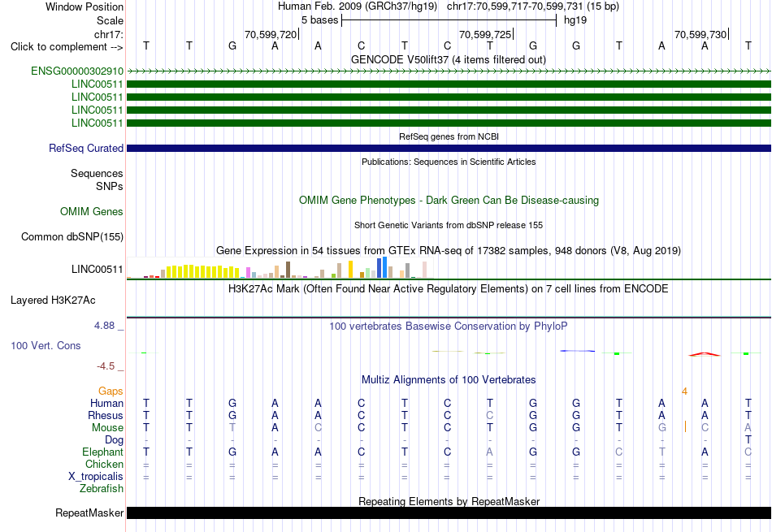Screen dimensions: 772x532
Task: Click the red negative PhyloP peak
Action: (x=704, y=354)
